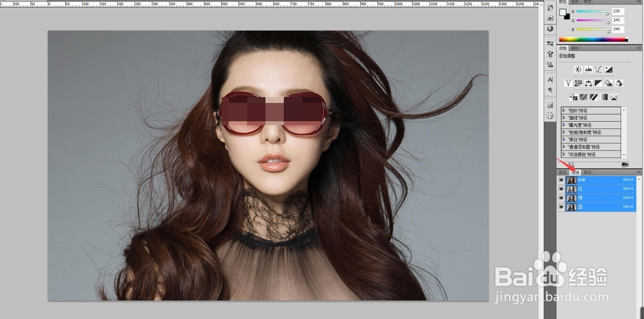Select the 蓝 channel thumbnail

click(x=571, y=207)
